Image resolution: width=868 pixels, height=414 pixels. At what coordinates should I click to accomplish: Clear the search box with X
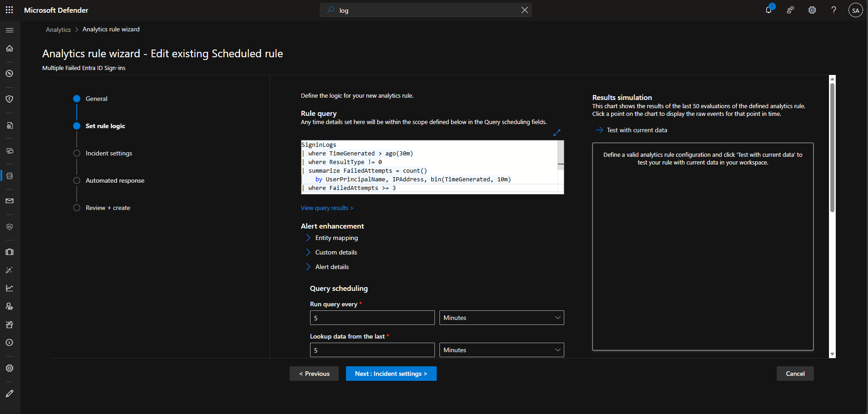524,10
